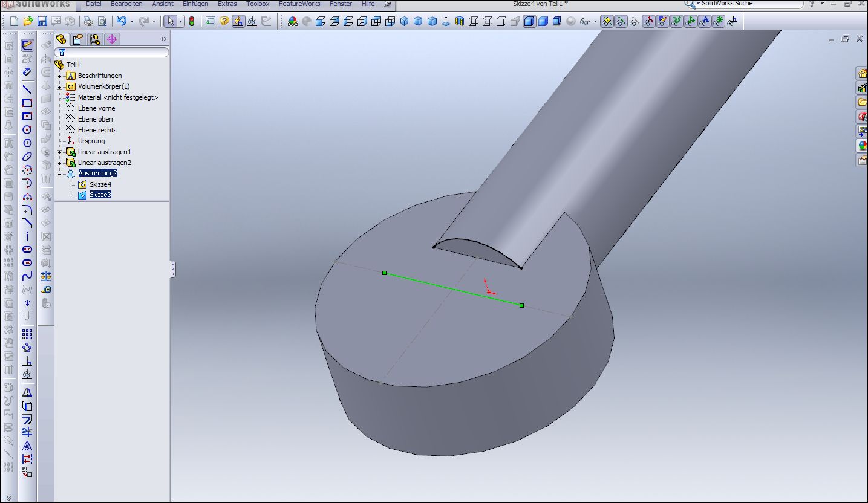
Task: Click the Undo arrow icon
Action: [122, 22]
